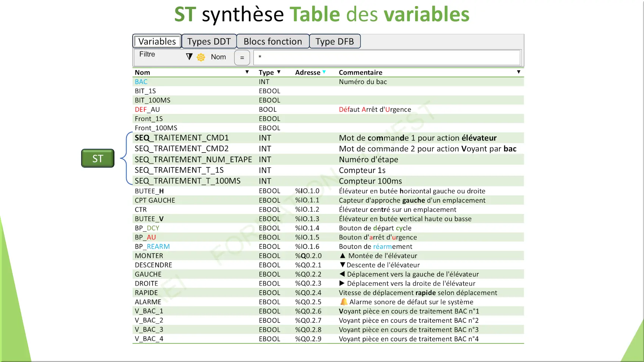Click the filter name input field
This screenshot has height=362, width=644.
click(x=387, y=58)
